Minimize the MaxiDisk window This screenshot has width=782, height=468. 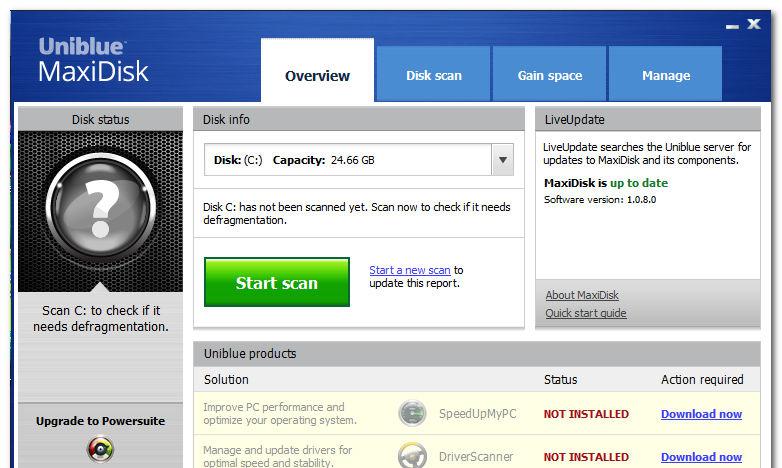pyautogui.click(x=732, y=26)
